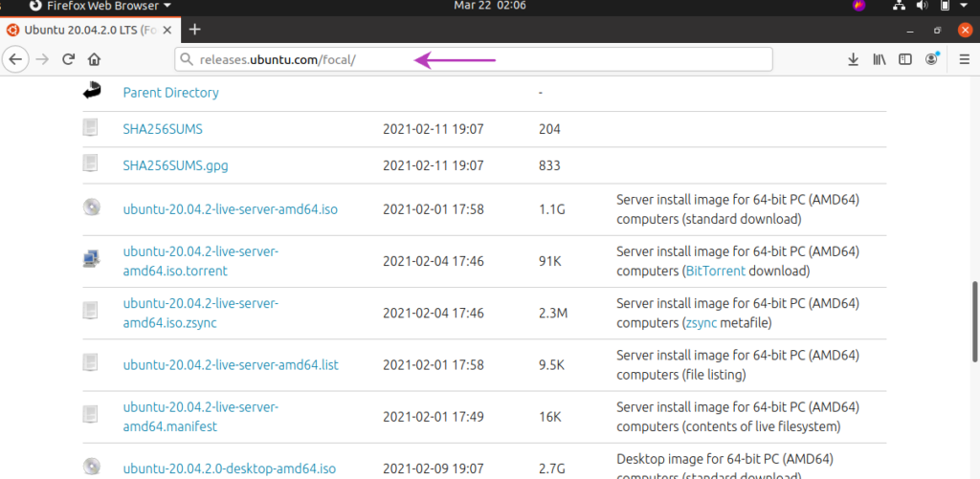Open ubuntu-20.04.2-live-server-amd64.list link
980x479 pixels.
(x=231, y=364)
